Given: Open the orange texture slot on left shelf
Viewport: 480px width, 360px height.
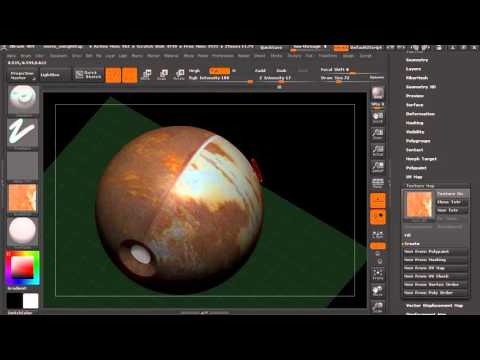Looking at the screenshot, I should point(23,198).
